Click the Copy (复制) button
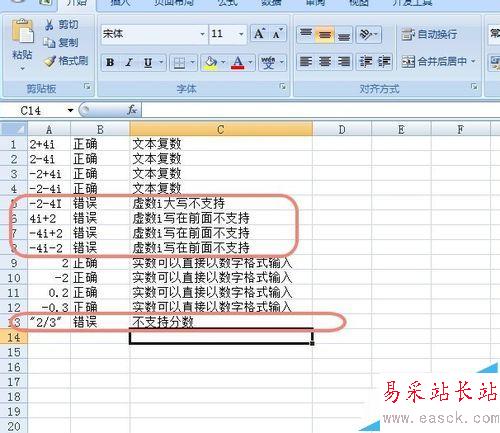Image resolution: width=500 pixels, height=433 pixels. [62, 42]
